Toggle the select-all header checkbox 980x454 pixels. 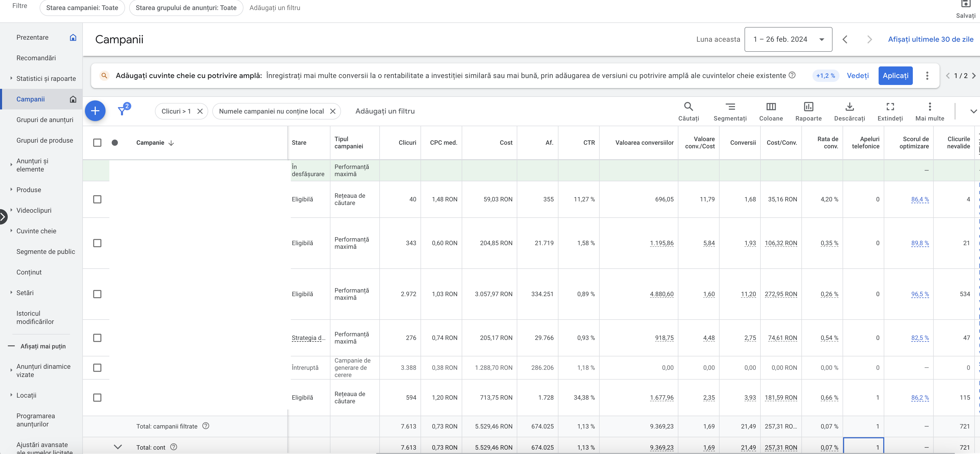97,142
